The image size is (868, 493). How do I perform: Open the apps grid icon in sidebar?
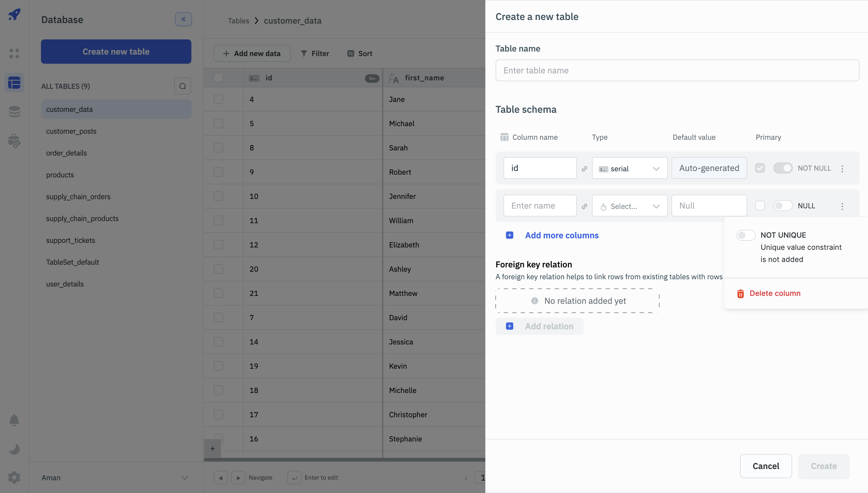point(14,53)
